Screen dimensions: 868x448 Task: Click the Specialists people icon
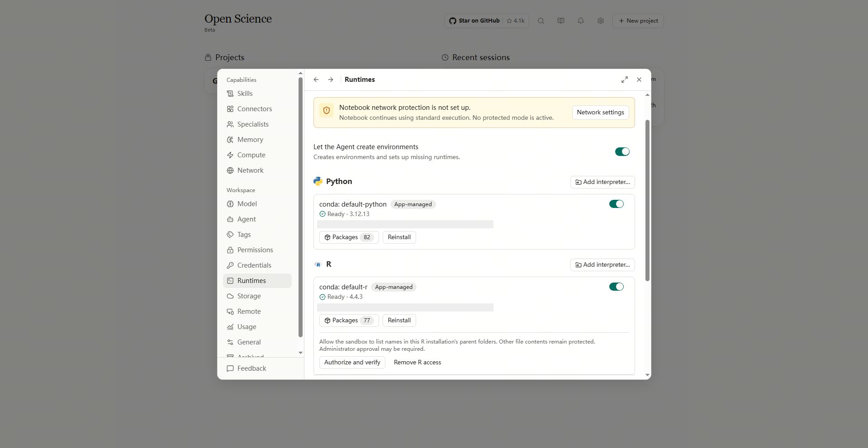click(x=230, y=124)
